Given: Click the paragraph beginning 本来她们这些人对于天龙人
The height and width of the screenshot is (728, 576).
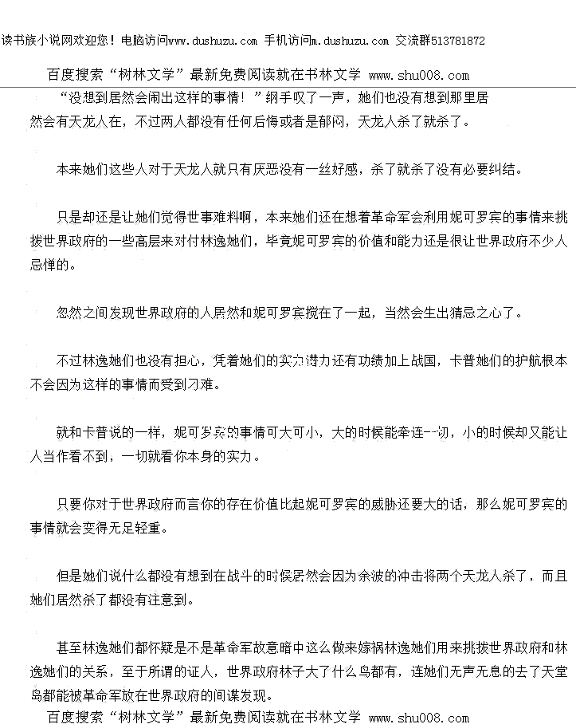Looking at the screenshot, I should [x=288, y=170].
